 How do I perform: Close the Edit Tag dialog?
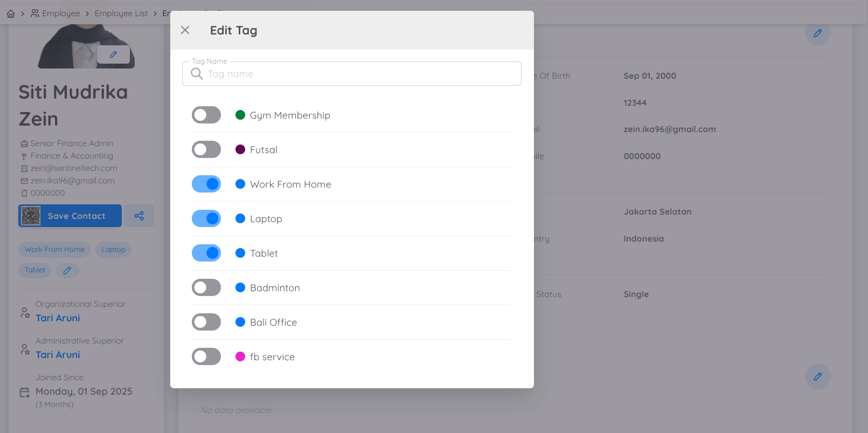point(185,30)
